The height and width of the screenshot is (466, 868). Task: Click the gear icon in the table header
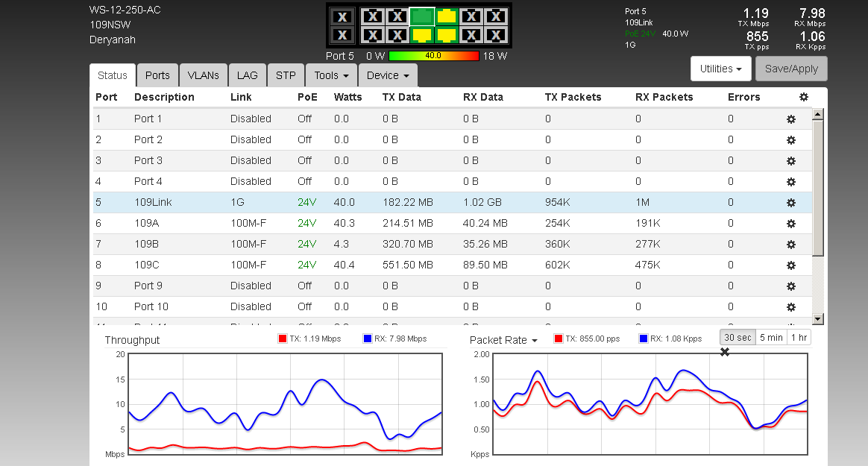pyautogui.click(x=803, y=97)
